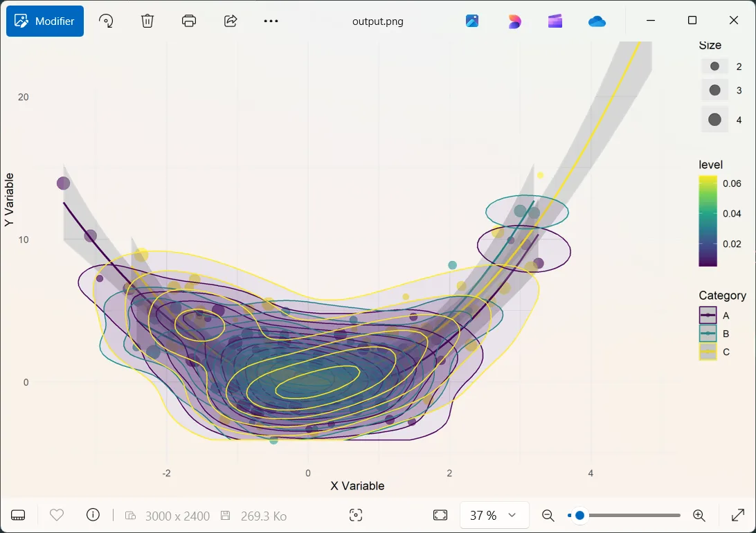Viewport: 756px width, 533px height.
Task: Toggle the filmstrip view icon
Action: pyautogui.click(x=18, y=515)
